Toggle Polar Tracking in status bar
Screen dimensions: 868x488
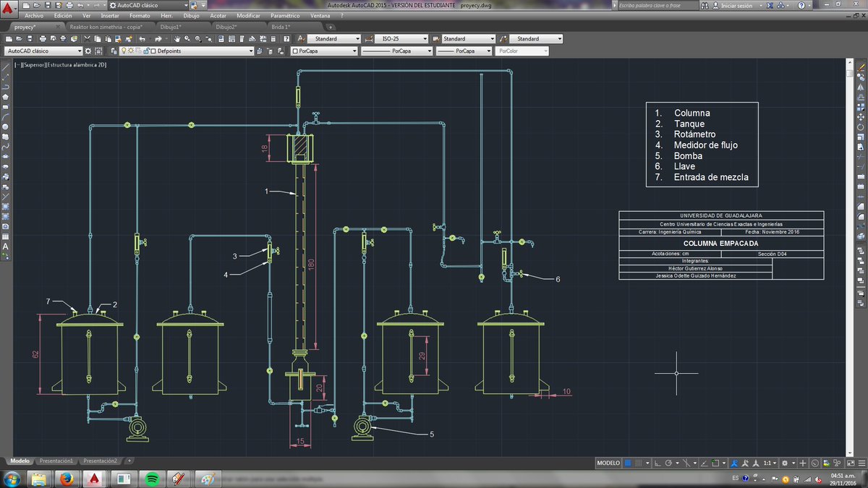[x=668, y=463]
